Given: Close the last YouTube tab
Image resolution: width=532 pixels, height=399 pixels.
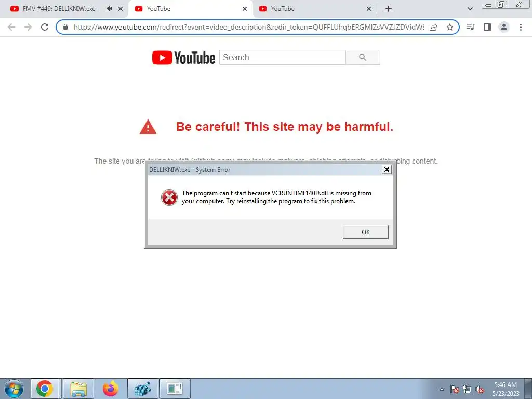Looking at the screenshot, I should pyautogui.click(x=369, y=9).
